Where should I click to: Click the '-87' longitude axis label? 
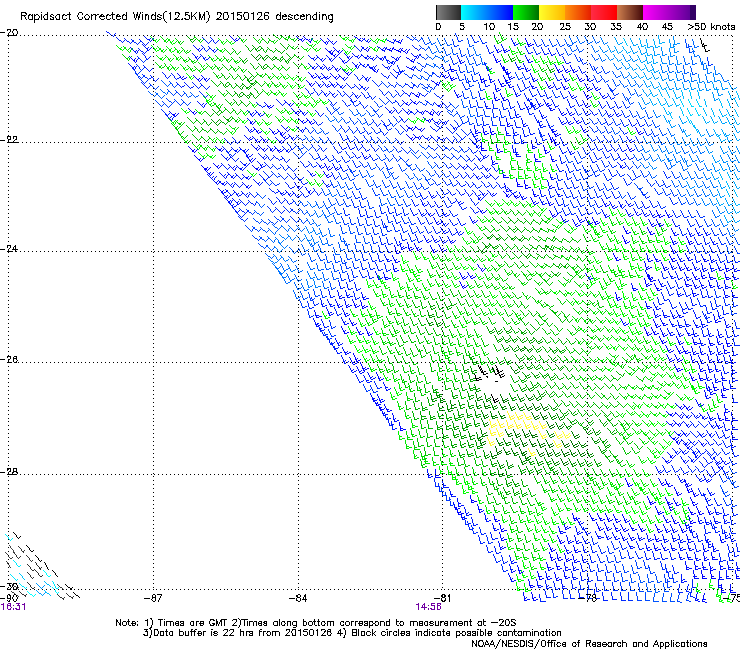point(152,598)
